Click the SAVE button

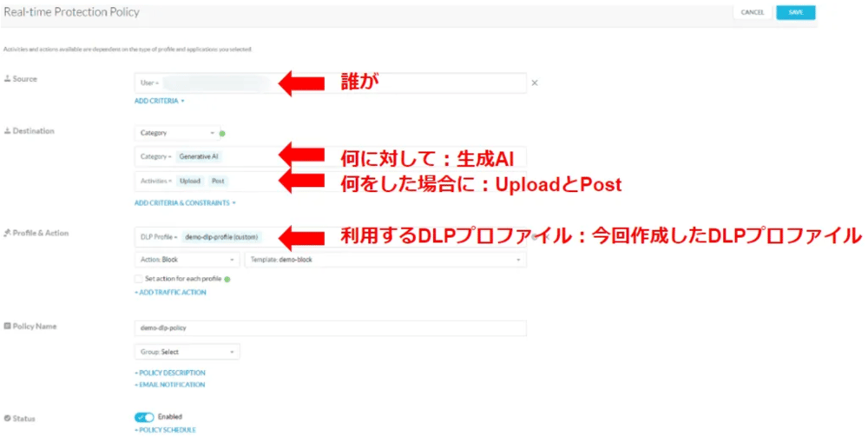pyautogui.click(x=795, y=12)
